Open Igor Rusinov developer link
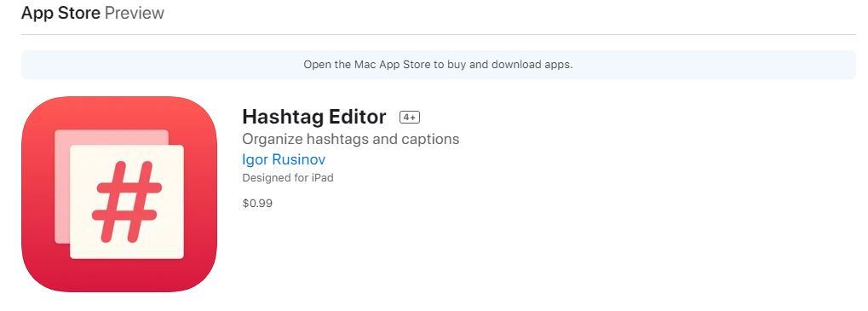 coord(284,160)
